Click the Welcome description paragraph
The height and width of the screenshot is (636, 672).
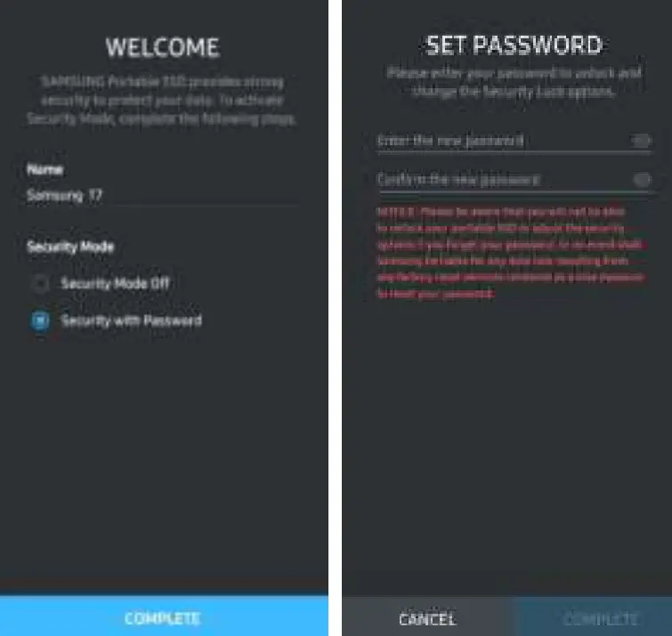[x=162, y=100]
